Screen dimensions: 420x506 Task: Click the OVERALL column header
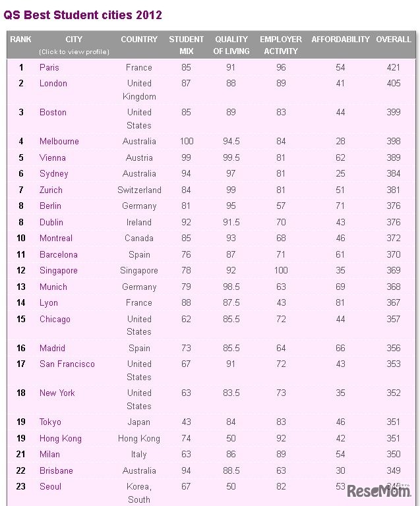point(394,40)
